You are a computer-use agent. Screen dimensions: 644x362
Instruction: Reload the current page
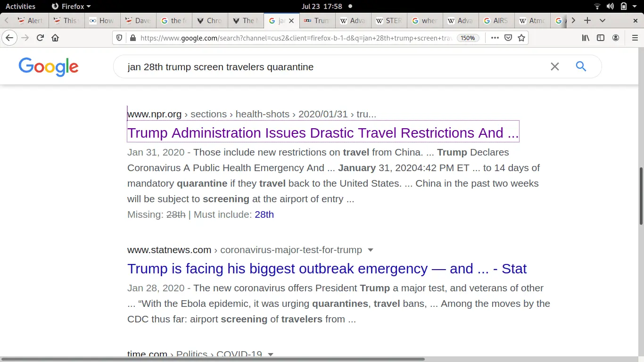click(40, 38)
